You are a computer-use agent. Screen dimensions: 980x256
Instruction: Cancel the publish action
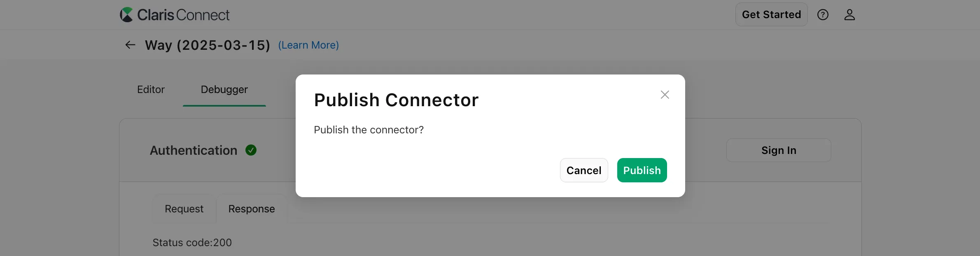[583, 170]
